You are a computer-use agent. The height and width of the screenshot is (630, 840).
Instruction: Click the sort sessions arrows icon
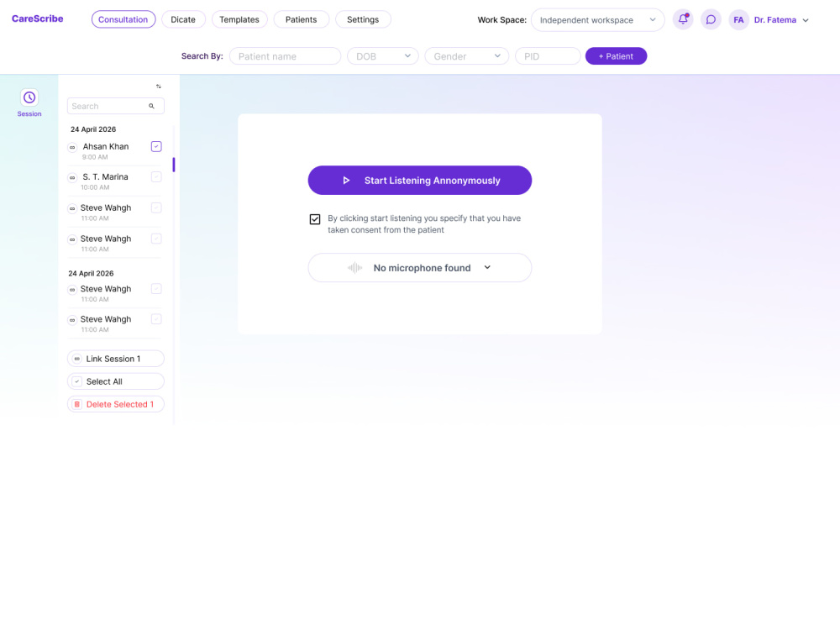point(159,87)
